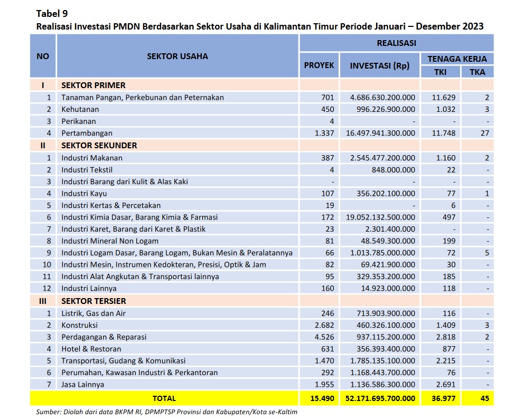Click the yellow 'TOTAL' label cell

coord(164,398)
